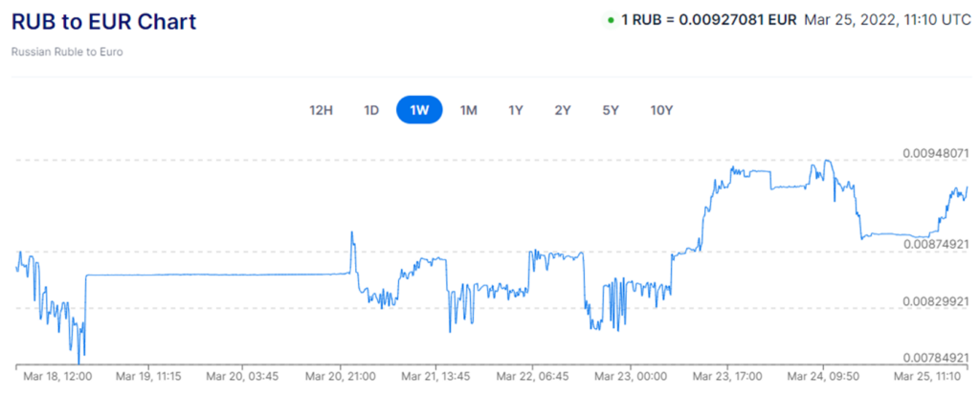This screenshot has width=980, height=397.
Task: Select the active 1W range tab
Action: 419,111
